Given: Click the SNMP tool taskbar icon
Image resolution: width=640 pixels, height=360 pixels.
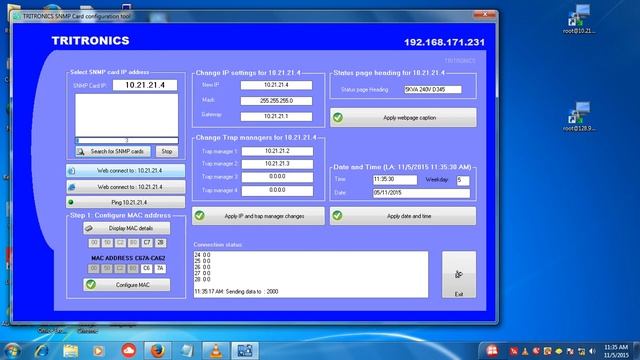Looking at the screenshot, I should point(245,351).
